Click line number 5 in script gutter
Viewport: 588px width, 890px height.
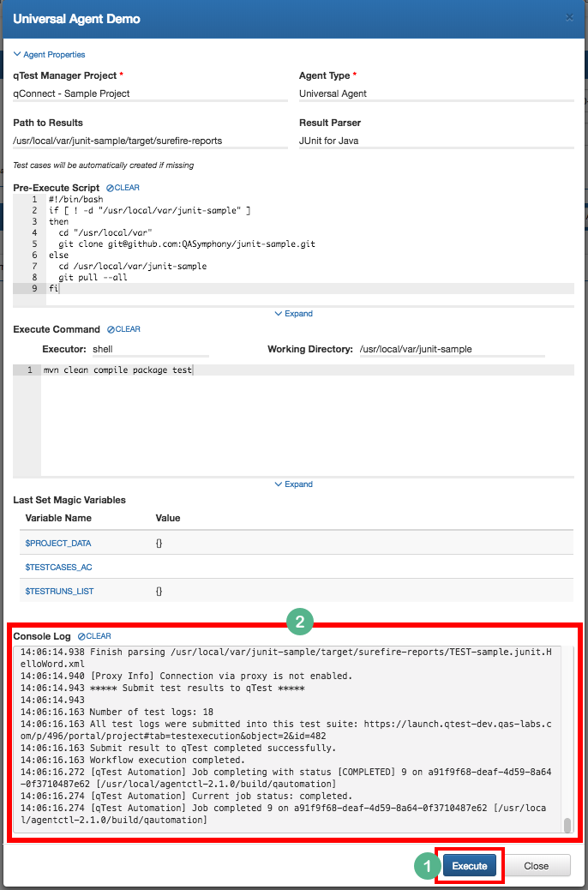[x=35, y=244]
